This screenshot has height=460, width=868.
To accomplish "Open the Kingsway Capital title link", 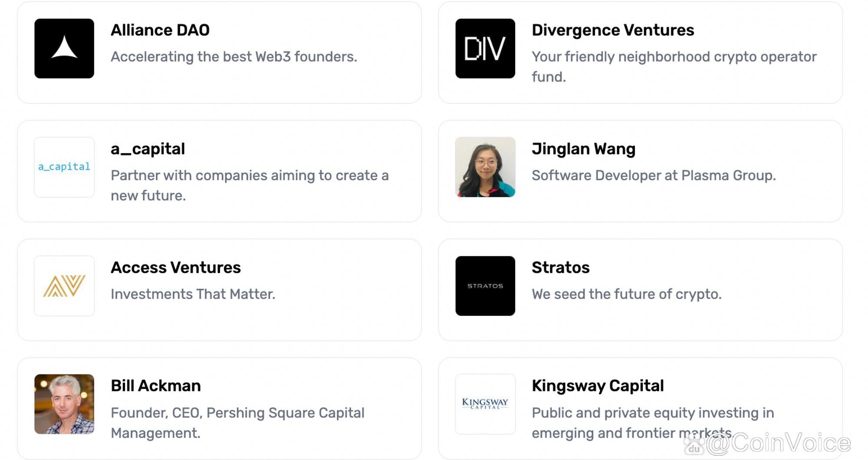I will pos(598,386).
